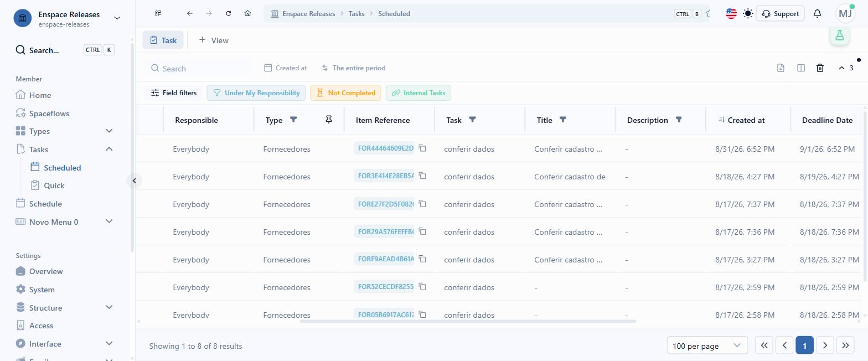The width and height of the screenshot is (868, 361).
Task: Open The entire period range selector
Action: pos(353,68)
